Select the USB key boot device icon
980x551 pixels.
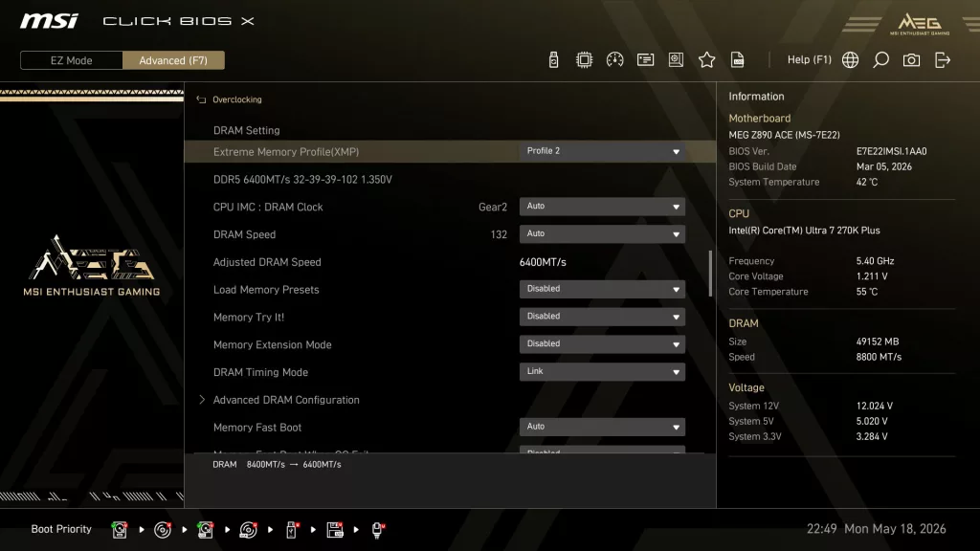tap(292, 530)
